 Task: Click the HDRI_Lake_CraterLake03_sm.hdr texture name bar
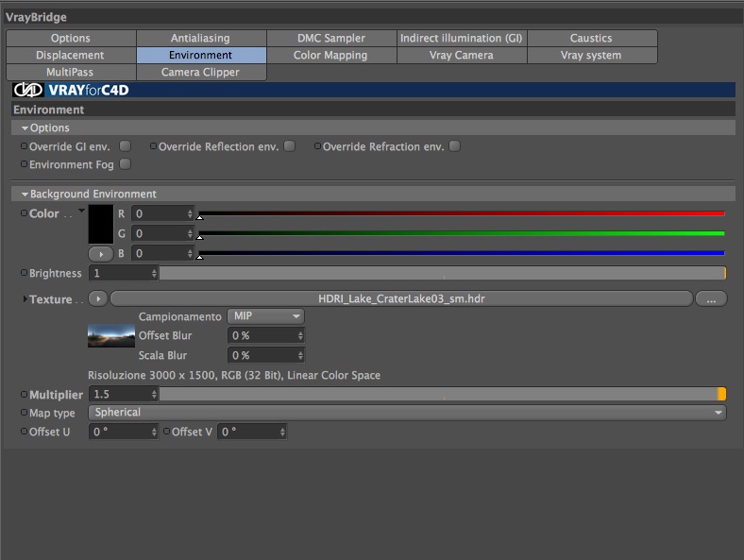(x=401, y=299)
